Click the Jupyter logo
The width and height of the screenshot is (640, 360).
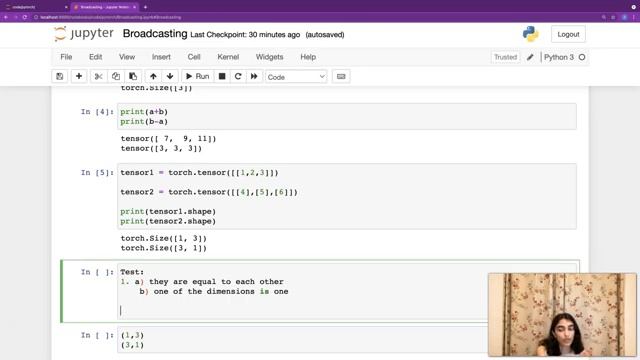[x=84, y=34]
